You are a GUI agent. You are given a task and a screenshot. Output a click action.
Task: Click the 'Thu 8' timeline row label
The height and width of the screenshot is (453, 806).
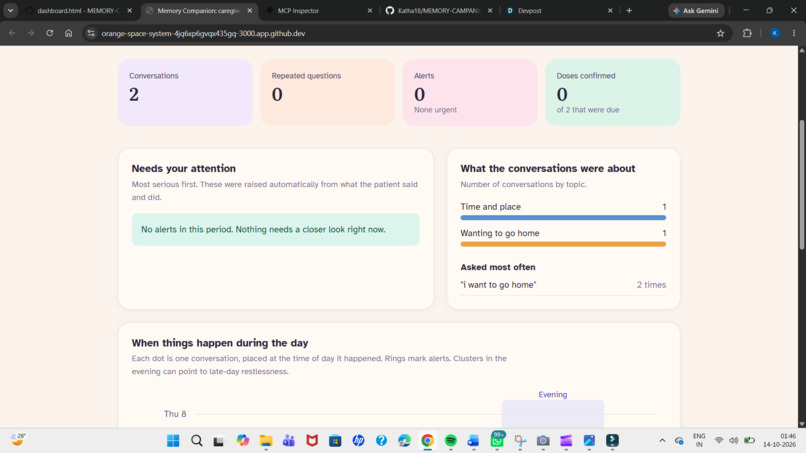(x=175, y=414)
